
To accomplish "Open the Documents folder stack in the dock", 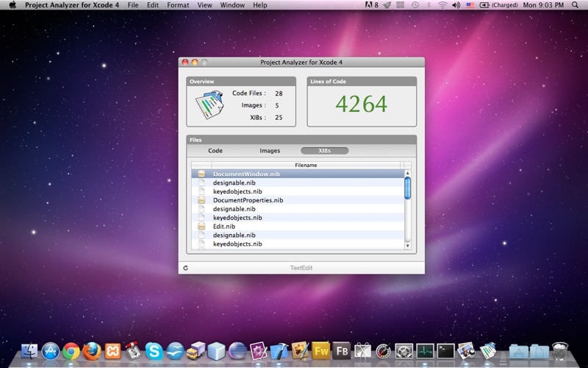I will (539, 352).
